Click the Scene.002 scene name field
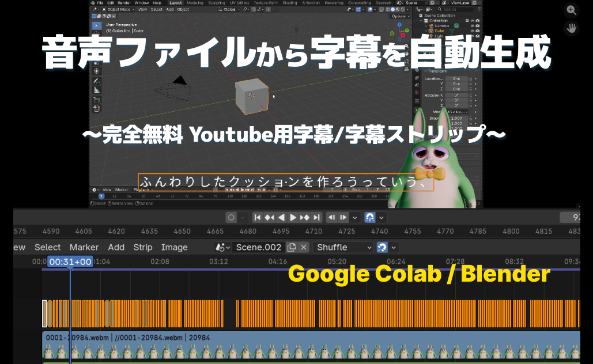 (x=259, y=247)
